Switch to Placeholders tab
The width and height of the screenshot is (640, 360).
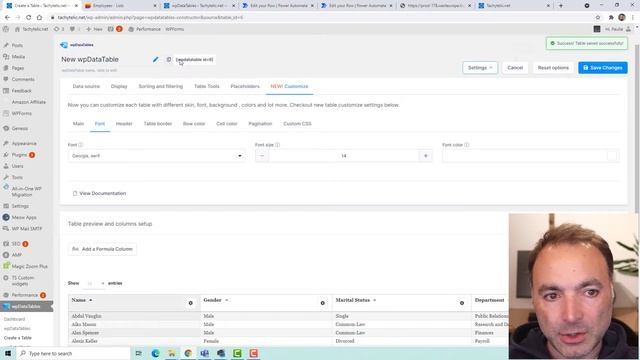pyautogui.click(x=245, y=87)
